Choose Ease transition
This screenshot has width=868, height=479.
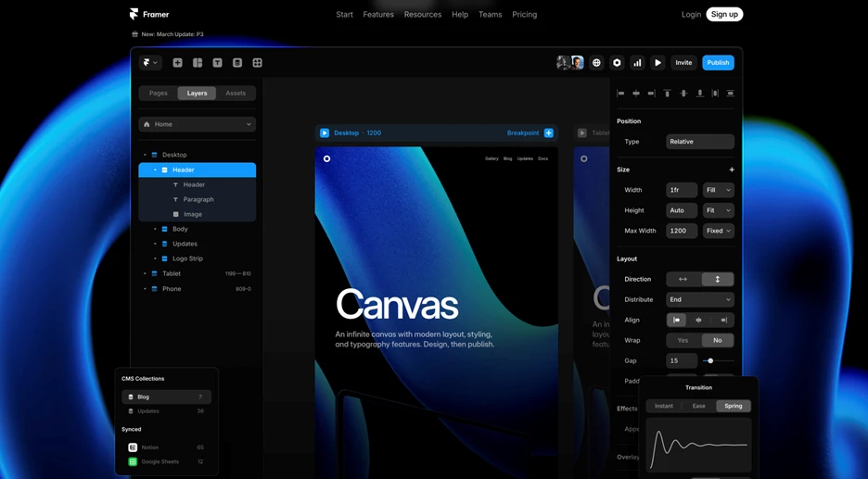click(698, 406)
